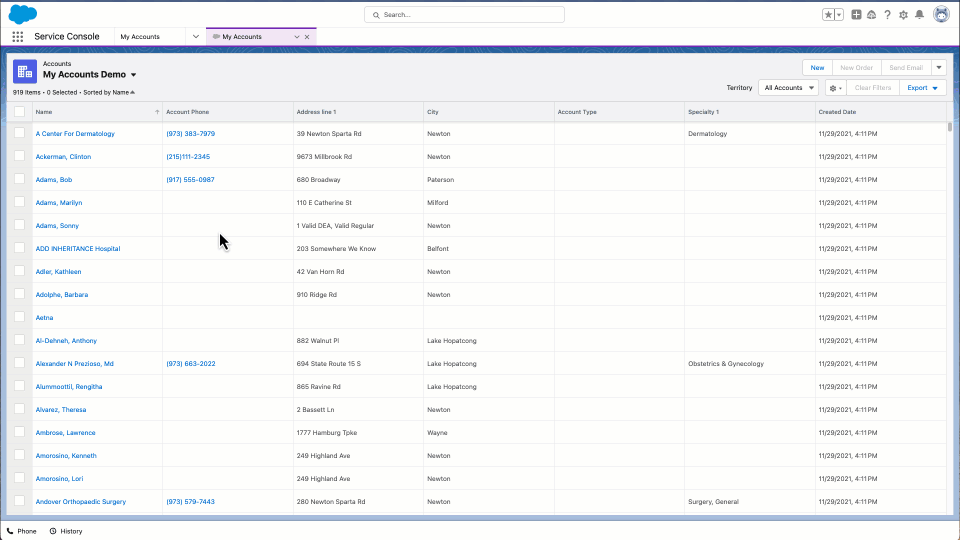Open the Help question mark icon
Image resolution: width=960 pixels, height=540 pixels.
pos(887,15)
